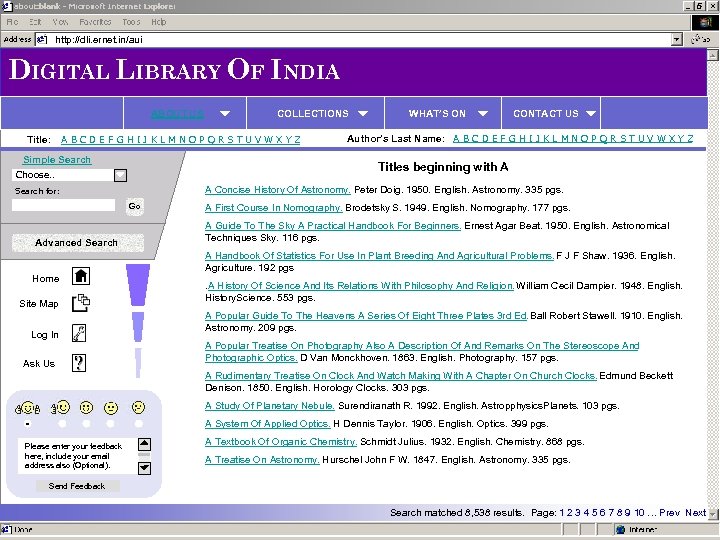720x540 pixels.
Task: Click the page scrollbar down arrow
Action: point(713,513)
